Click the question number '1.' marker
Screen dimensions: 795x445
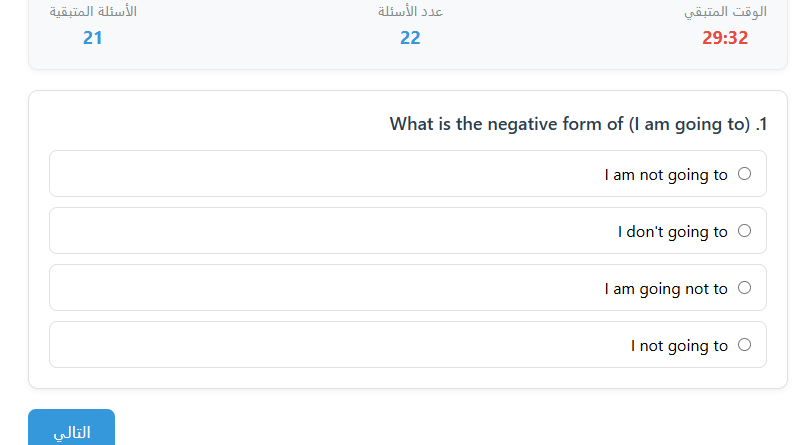[761, 124]
